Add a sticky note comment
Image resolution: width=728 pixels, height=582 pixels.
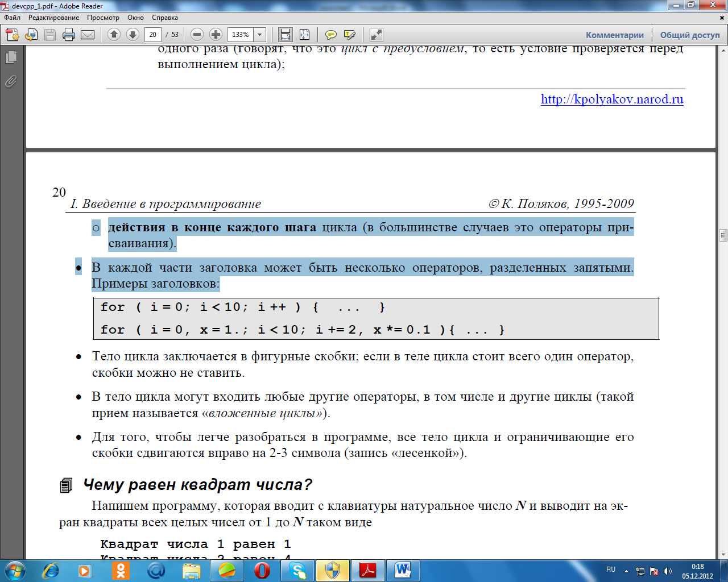coord(330,35)
